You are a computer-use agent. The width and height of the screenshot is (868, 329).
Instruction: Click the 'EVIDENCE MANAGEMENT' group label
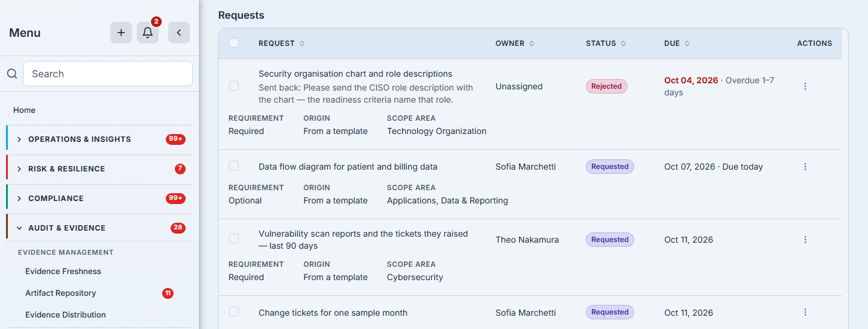point(66,252)
